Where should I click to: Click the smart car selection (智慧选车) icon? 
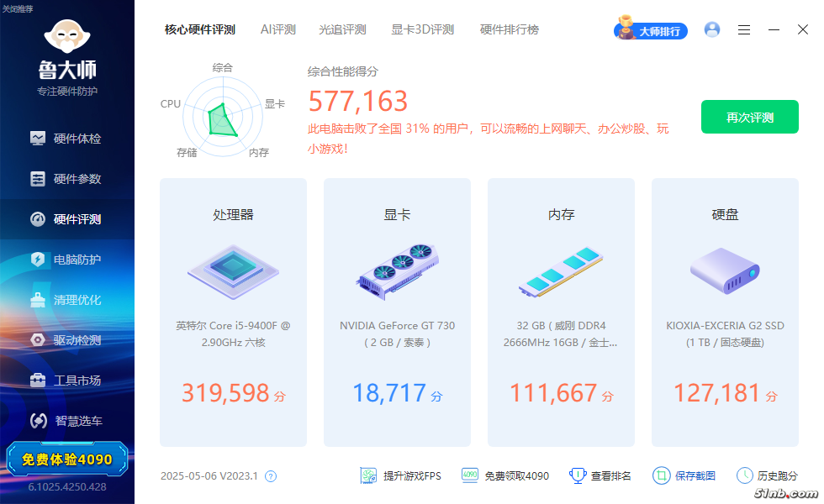coord(38,421)
